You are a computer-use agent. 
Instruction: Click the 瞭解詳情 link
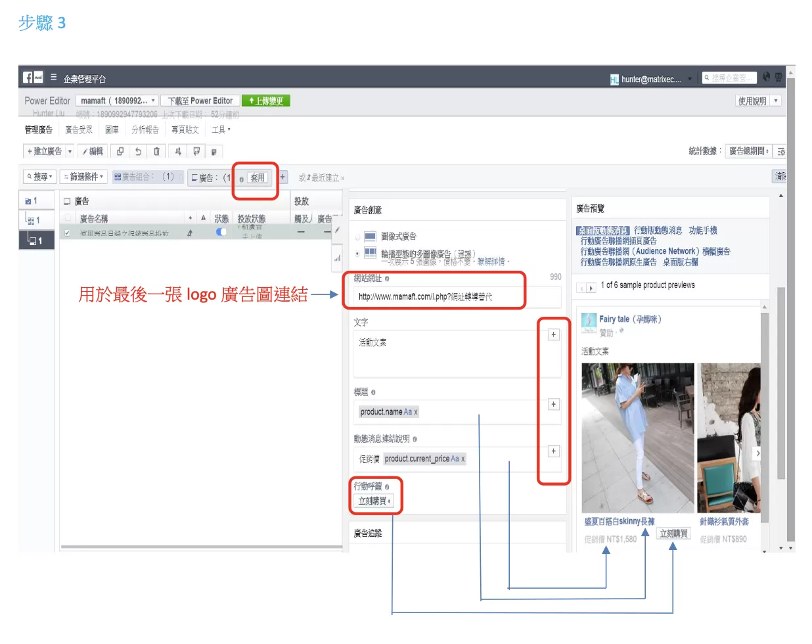[491, 262]
